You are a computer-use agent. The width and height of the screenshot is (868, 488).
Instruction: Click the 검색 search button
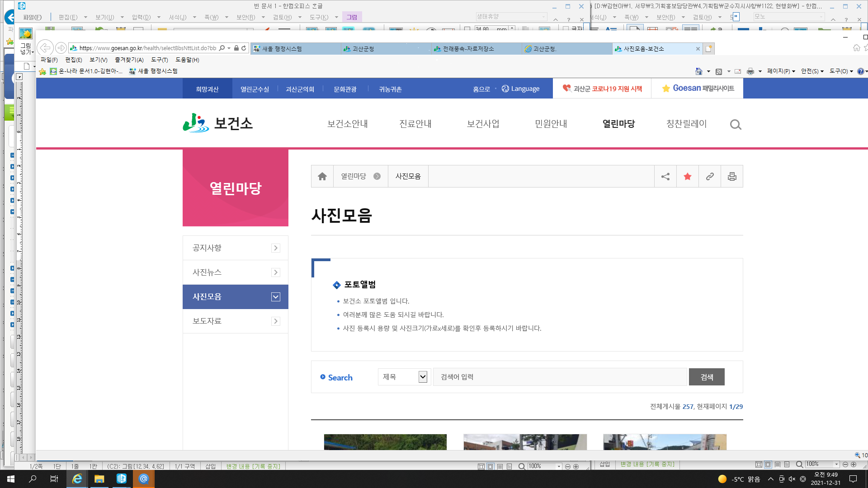click(x=707, y=377)
